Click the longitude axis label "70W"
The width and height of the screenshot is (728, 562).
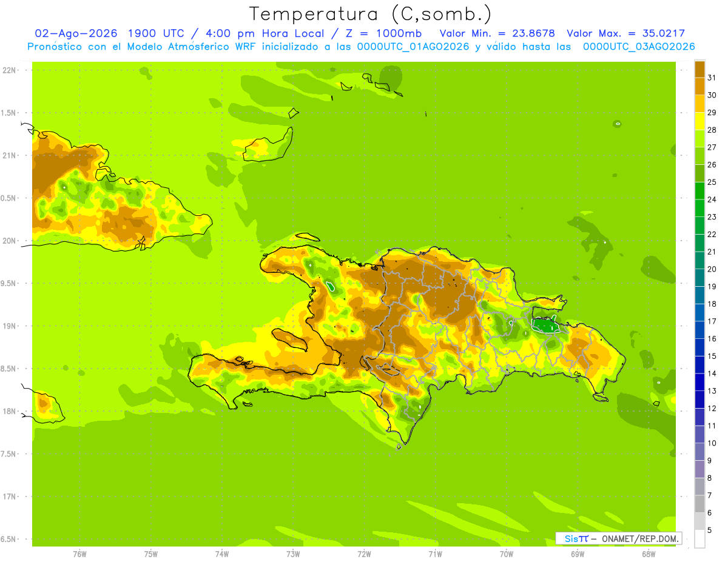tap(507, 554)
